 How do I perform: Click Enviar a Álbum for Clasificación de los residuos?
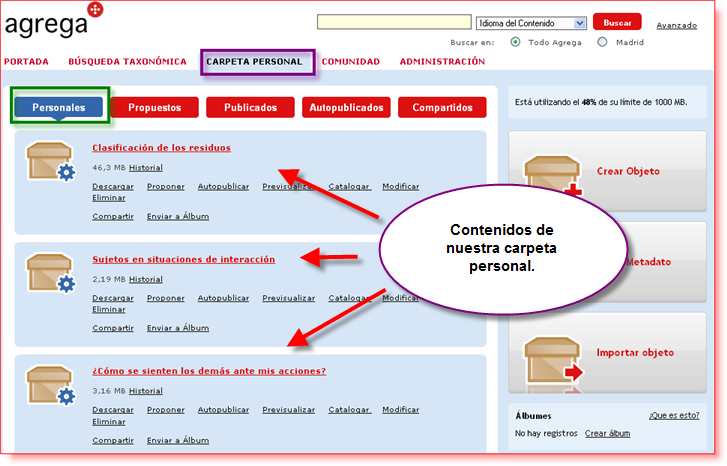point(178,217)
